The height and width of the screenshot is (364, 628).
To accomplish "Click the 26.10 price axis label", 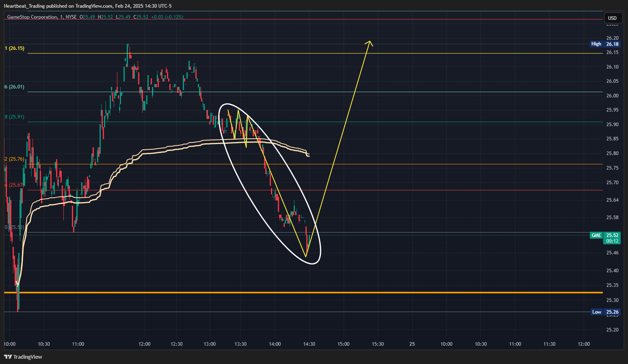I will pos(612,67).
